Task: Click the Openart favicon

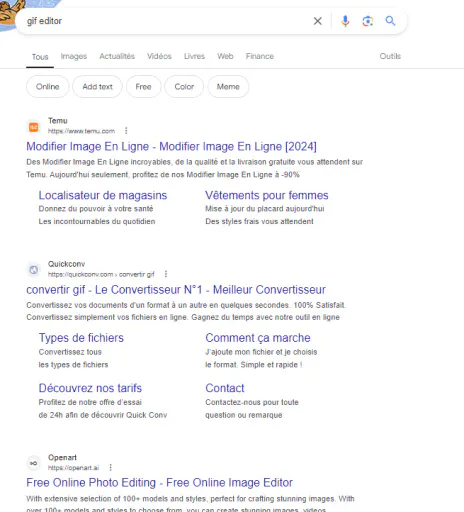Action: (34, 463)
